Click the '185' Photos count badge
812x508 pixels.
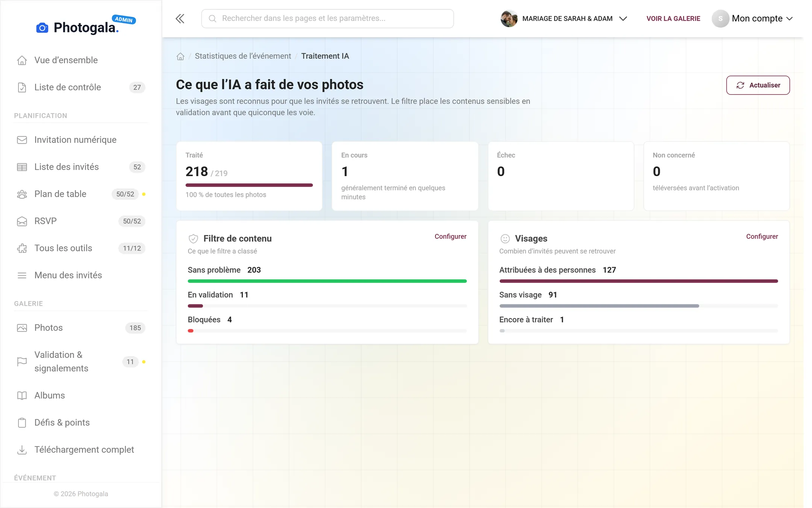135,328
